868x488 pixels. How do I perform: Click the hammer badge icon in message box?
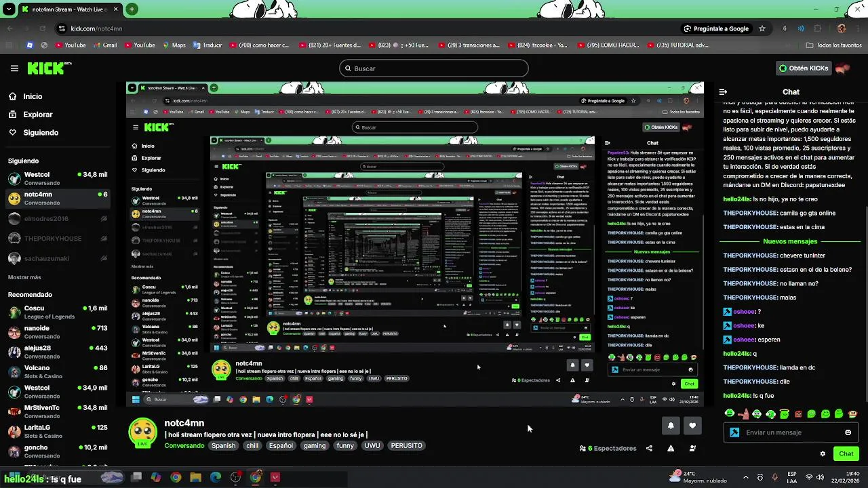pyautogui.click(x=734, y=432)
